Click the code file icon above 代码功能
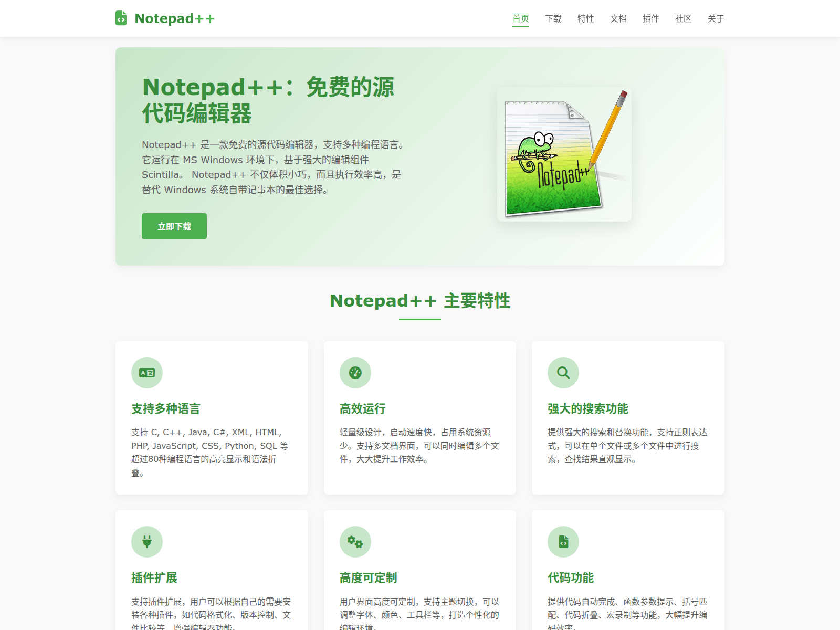This screenshot has height=630, width=840. pos(563,542)
